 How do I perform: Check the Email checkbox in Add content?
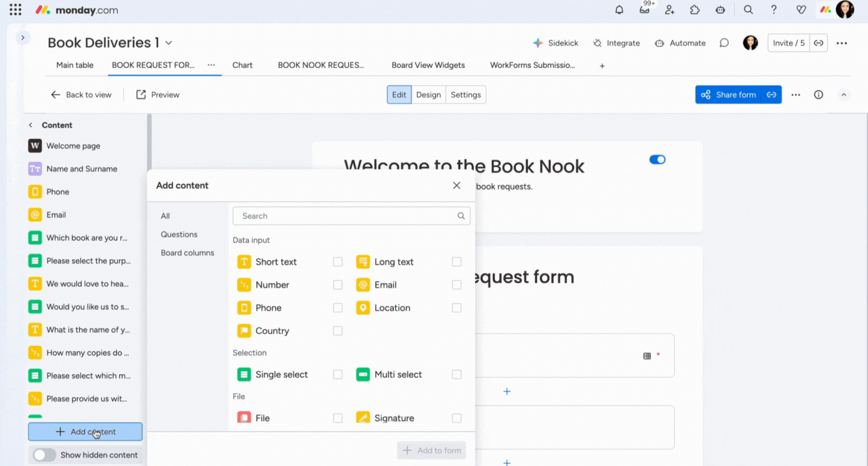pos(456,285)
